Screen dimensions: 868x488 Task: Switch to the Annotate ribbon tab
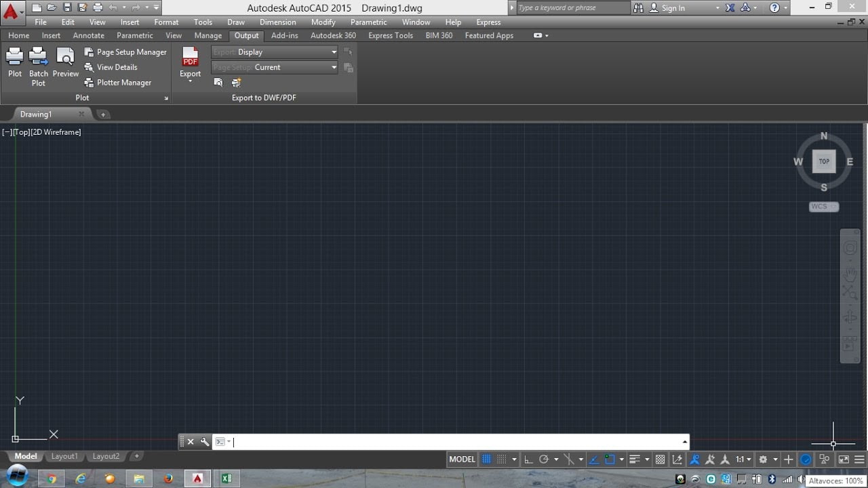89,36
